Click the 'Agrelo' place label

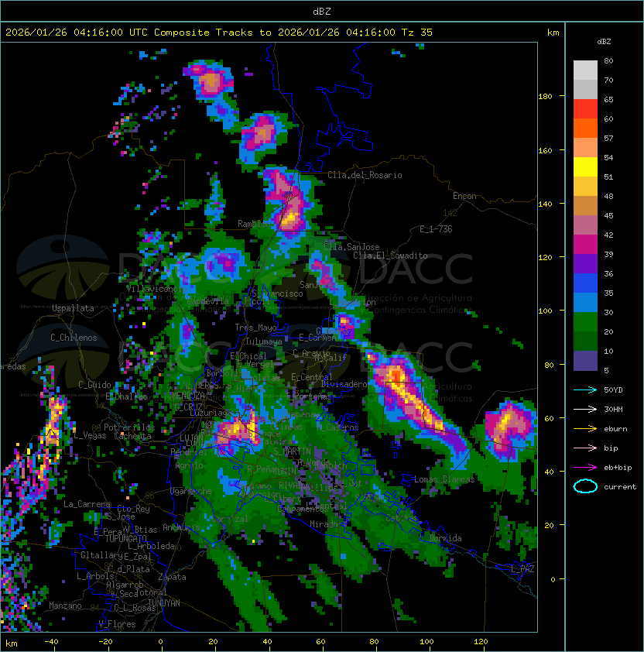(189, 465)
